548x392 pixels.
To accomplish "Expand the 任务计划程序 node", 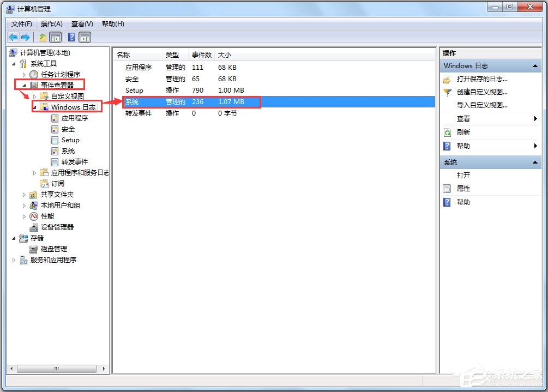I will tap(24, 75).
